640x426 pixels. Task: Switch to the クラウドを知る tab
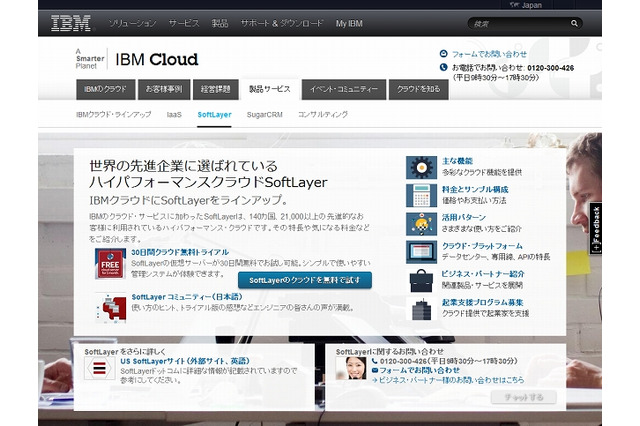tap(418, 89)
